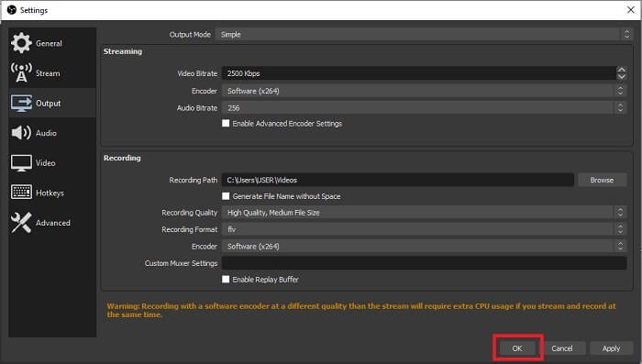642x364 pixels.
Task: Click the Recording Path field
Action: [x=397, y=180]
